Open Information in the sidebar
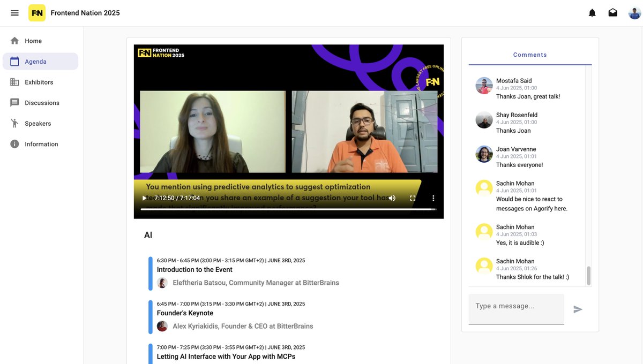The image size is (643, 364). (x=40, y=144)
